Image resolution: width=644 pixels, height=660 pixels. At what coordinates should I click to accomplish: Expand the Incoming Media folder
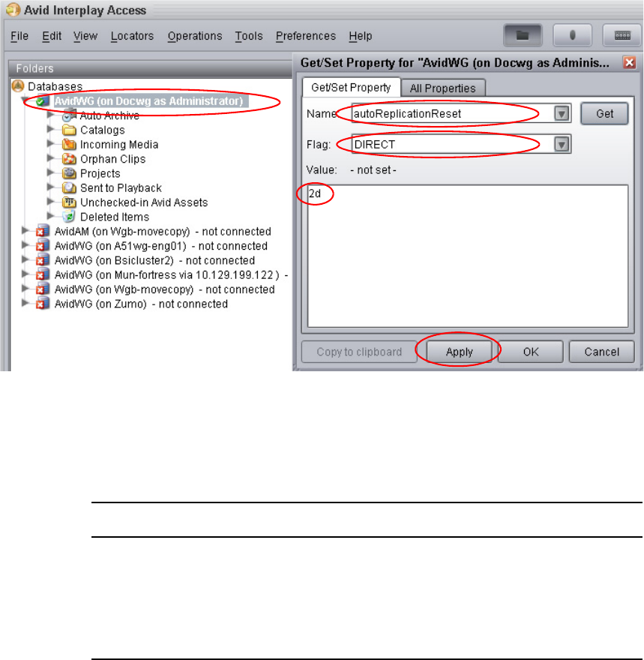[50, 143]
